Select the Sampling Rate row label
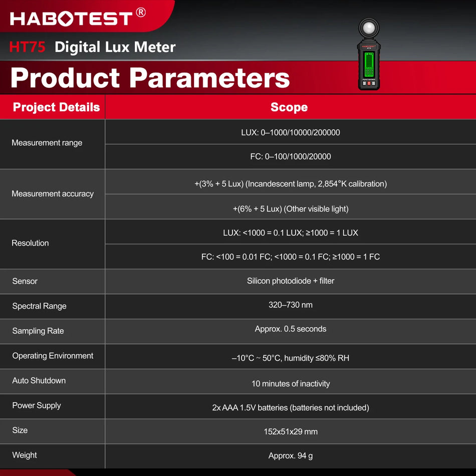 click(x=38, y=331)
